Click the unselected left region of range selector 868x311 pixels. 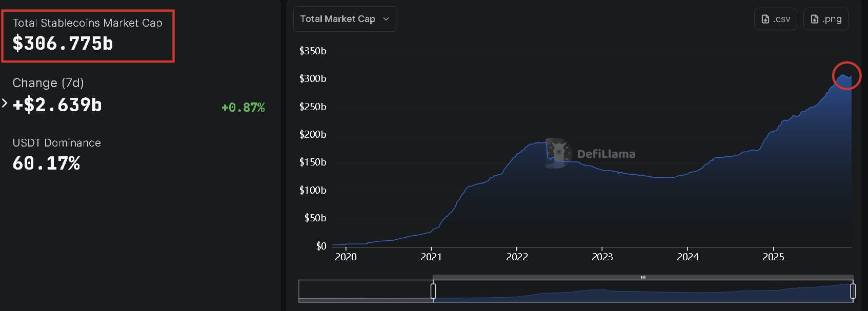[365, 290]
